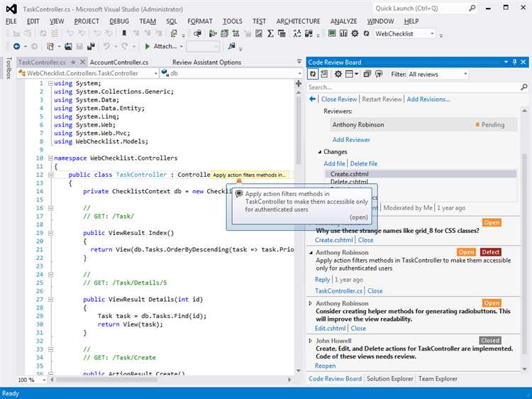Open Code Review Board settings gear
The height and width of the screenshot is (399, 532).
338,74
